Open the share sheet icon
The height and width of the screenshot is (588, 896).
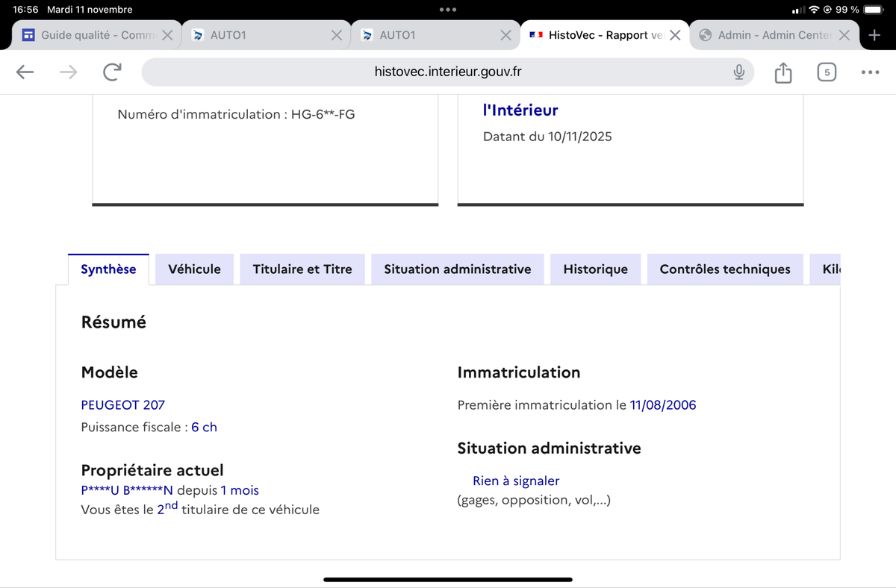point(783,72)
